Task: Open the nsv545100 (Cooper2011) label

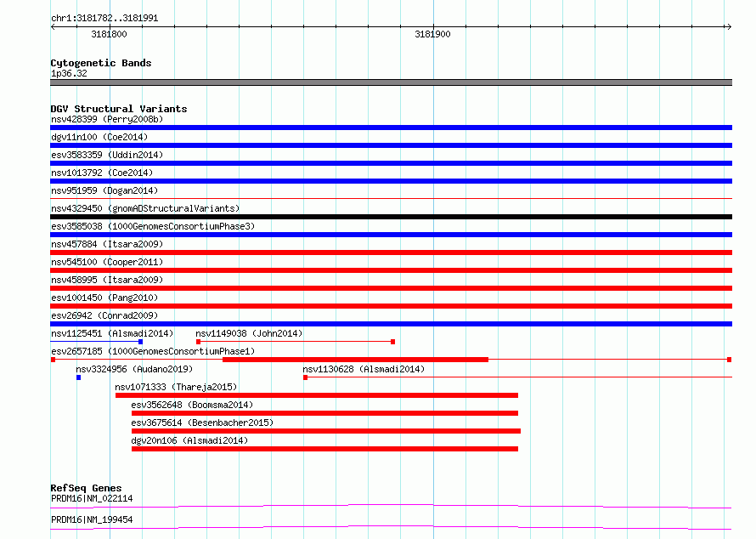Action: pos(107,262)
